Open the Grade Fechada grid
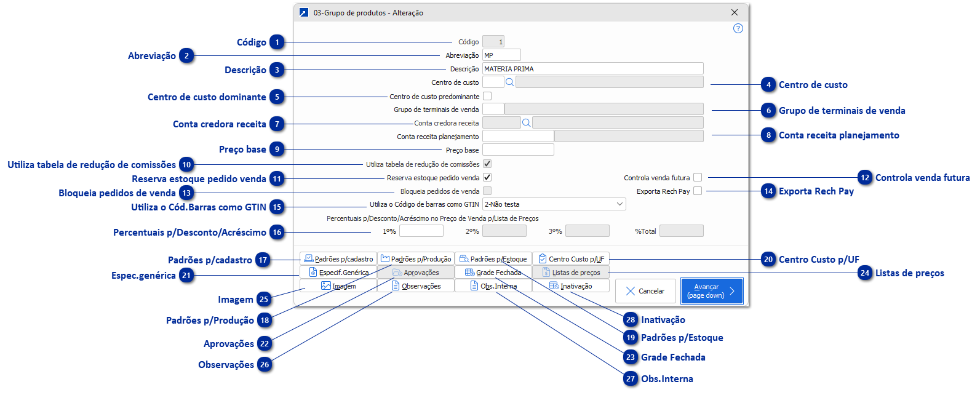 (x=493, y=273)
